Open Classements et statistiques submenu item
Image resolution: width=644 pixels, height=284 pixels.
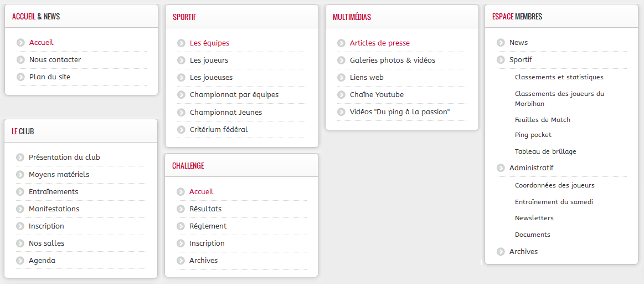pyautogui.click(x=559, y=78)
